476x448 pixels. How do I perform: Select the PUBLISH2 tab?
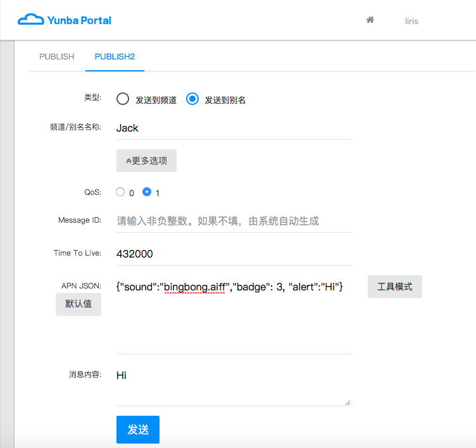point(115,57)
